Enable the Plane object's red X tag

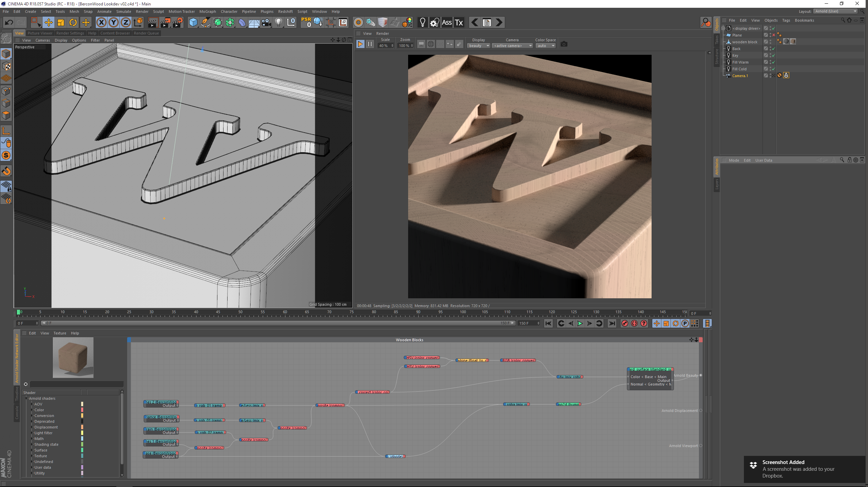(774, 35)
